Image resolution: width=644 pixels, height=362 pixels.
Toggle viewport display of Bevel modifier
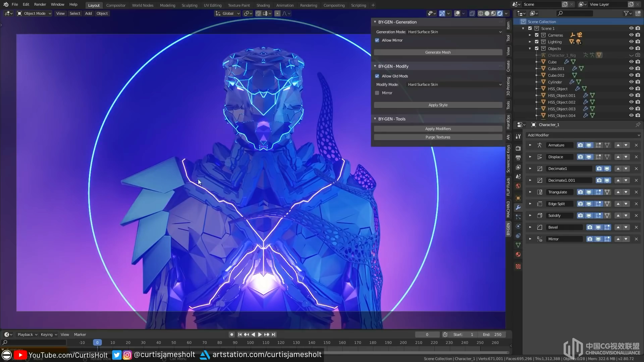(598, 227)
